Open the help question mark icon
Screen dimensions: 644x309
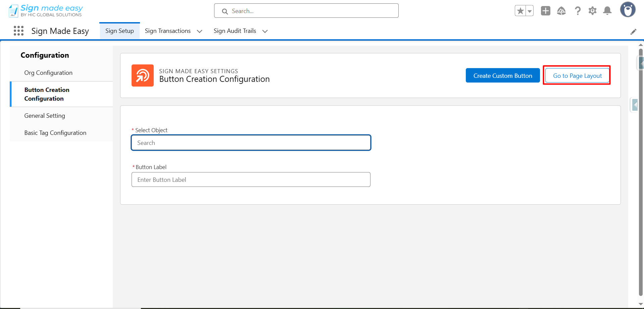[578, 11]
